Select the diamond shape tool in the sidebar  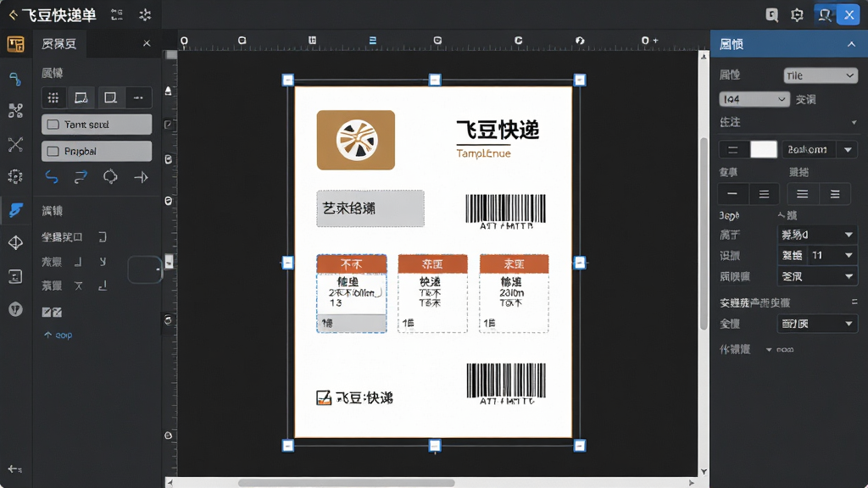coord(15,243)
